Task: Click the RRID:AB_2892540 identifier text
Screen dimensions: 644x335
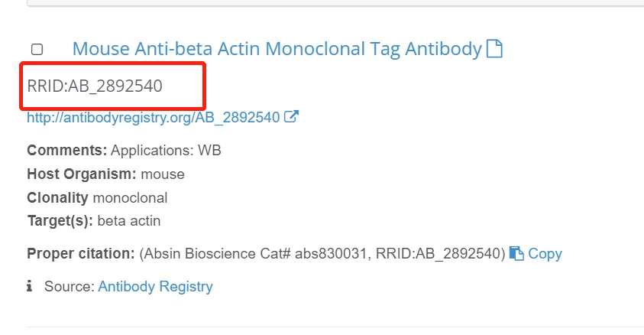Action: 95,86
